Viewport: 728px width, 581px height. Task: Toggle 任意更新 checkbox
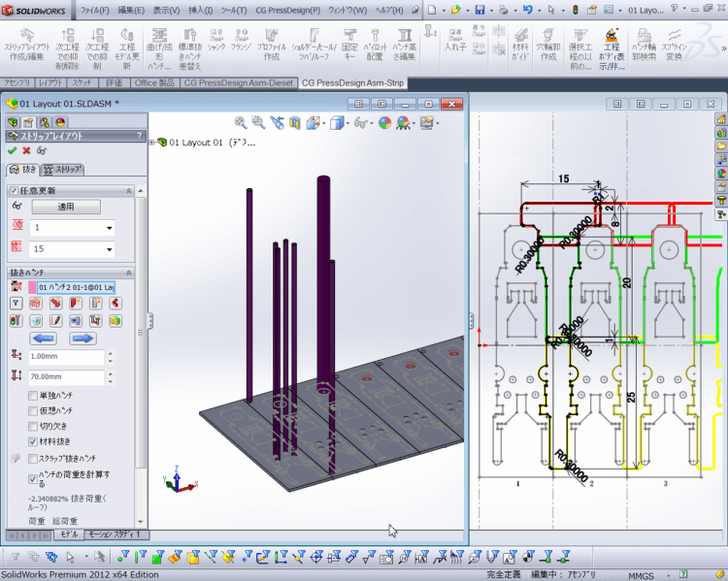click(x=14, y=191)
